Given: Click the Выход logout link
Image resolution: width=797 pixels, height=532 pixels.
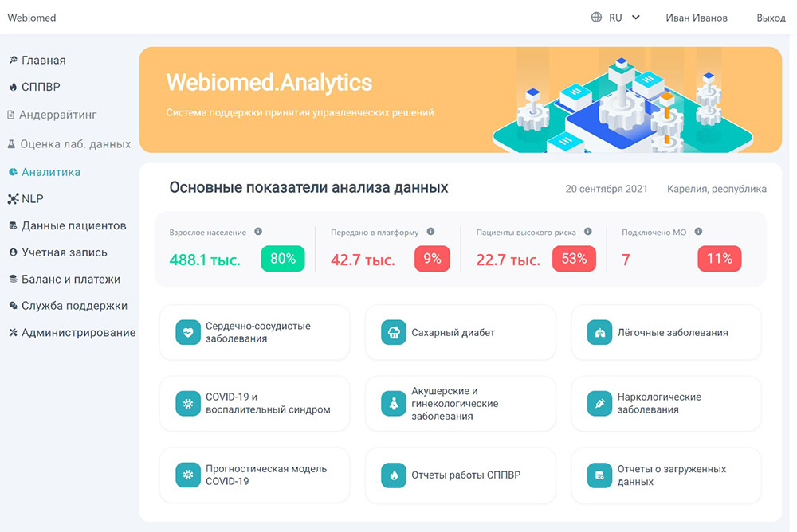Looking at the screenshot, I should click(x=771, y=18).
